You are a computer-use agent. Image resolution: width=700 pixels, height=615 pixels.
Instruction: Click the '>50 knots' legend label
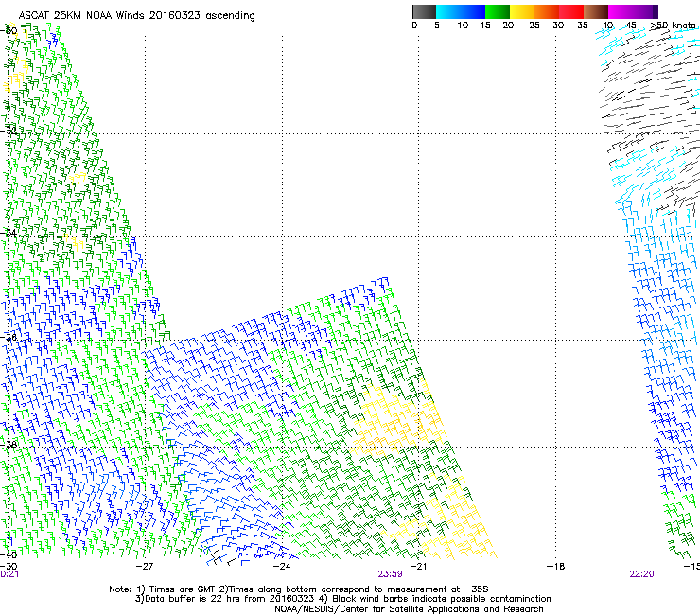tap(673, 26)
